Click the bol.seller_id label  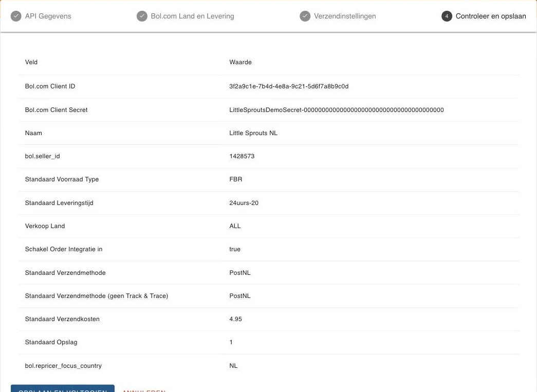[43, 156]
